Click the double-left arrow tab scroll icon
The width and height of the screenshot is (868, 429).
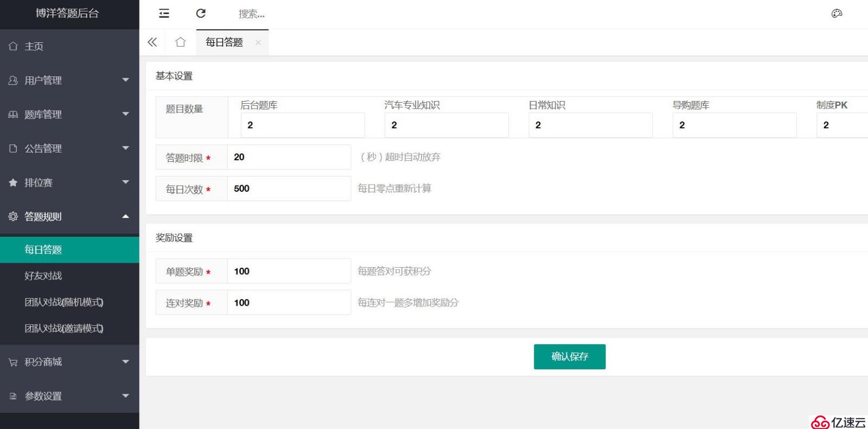tap(152, 42)
